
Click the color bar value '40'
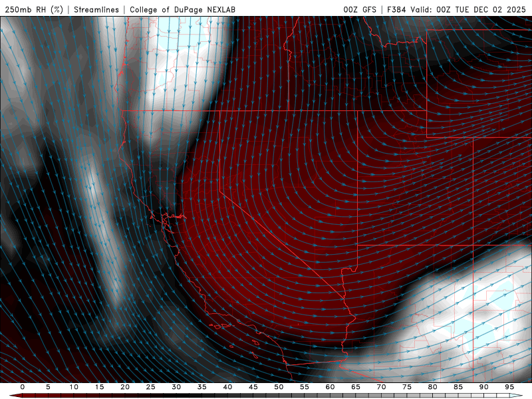click(x=227, y=387)
